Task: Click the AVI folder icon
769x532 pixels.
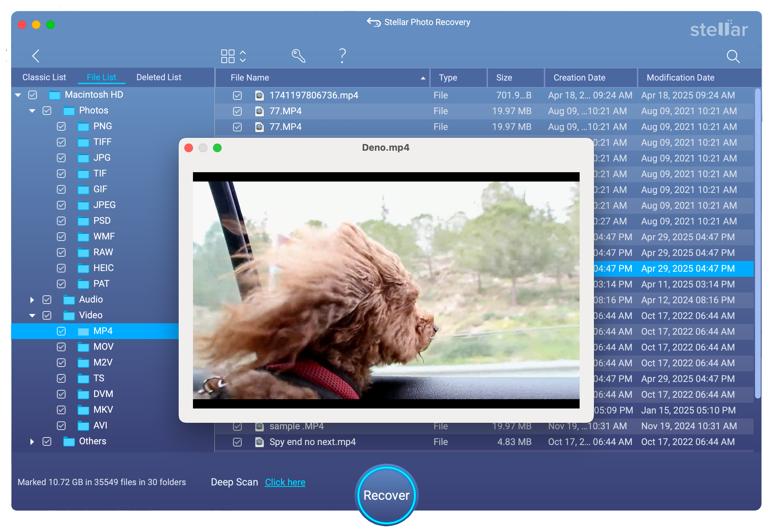Action: [83, 426]
